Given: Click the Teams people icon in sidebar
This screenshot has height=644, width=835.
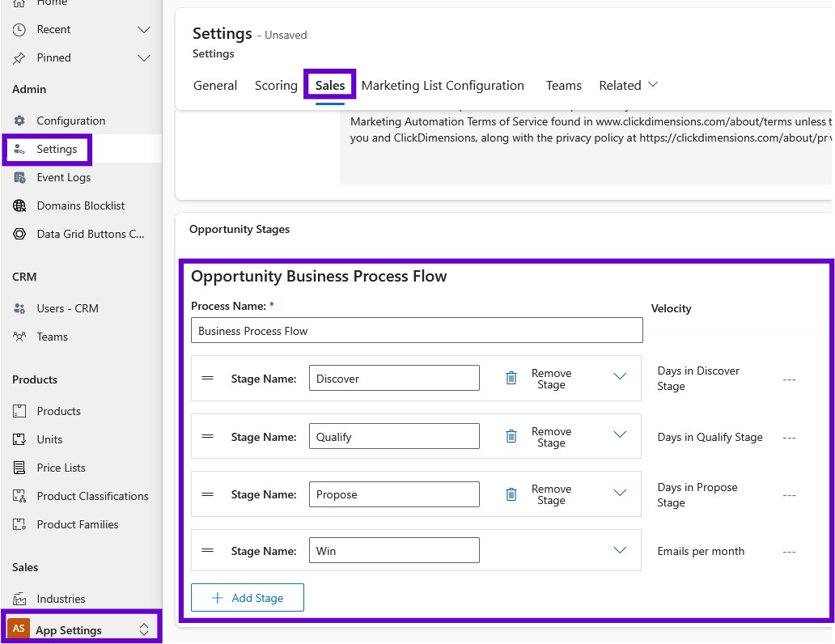Looking at the screenshot, I should click(x=19, y=337).
